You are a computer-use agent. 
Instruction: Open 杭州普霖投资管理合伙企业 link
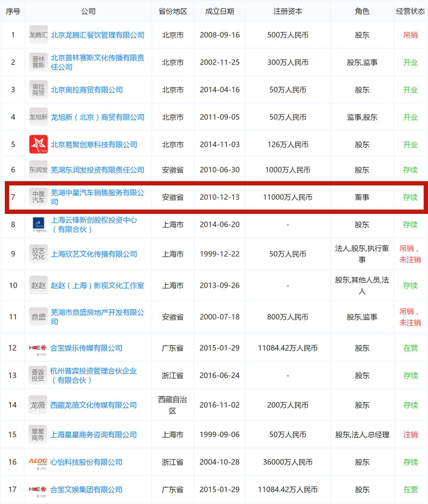point(93,375)
